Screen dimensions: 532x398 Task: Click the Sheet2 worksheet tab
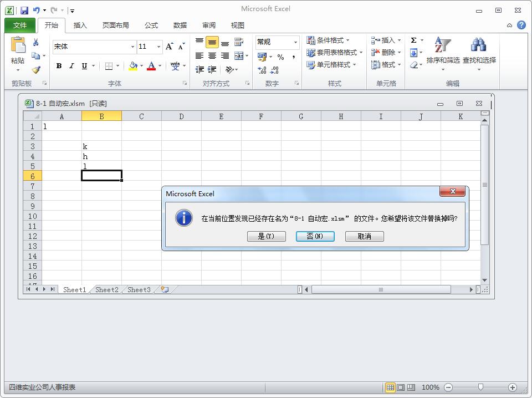[x=107, y=289]
